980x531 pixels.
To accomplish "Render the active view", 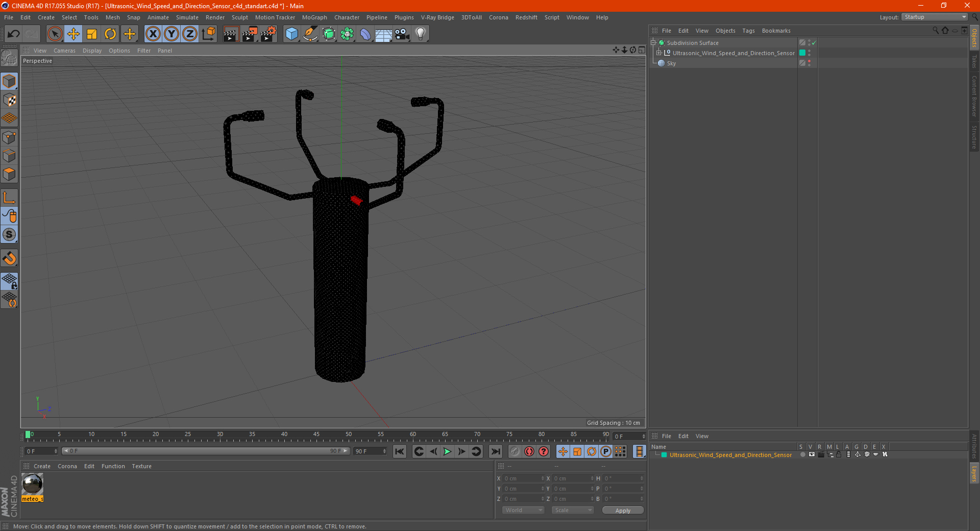I will (231, 34).
